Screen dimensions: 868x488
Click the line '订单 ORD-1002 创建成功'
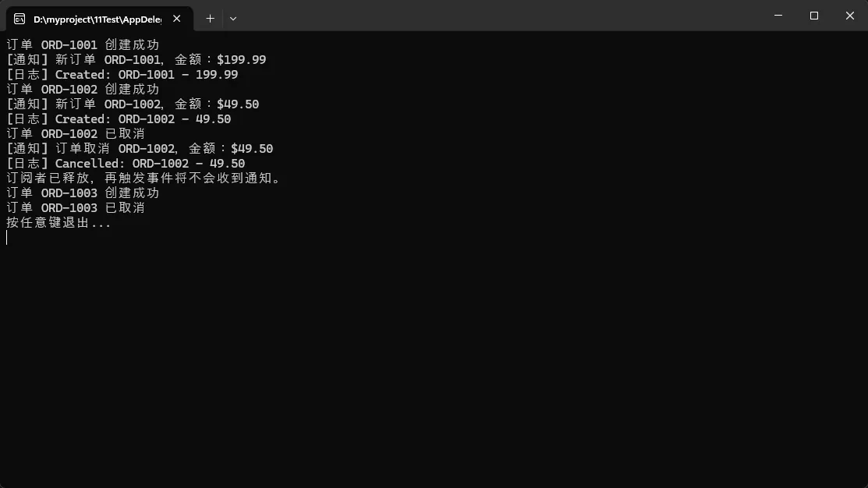83,90
